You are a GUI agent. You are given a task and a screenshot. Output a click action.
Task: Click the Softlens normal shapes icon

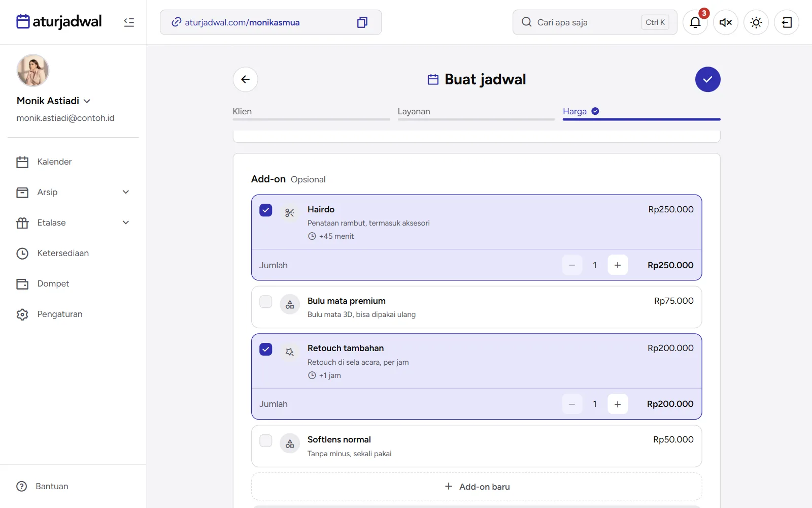tap(290, 444)
